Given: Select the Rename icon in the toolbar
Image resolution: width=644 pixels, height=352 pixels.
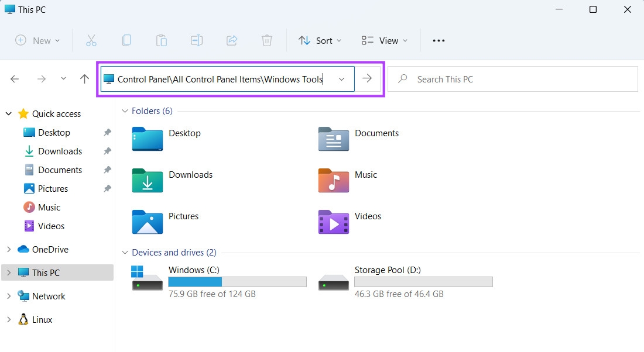Looking at the screenshot, I should [196, 40].
